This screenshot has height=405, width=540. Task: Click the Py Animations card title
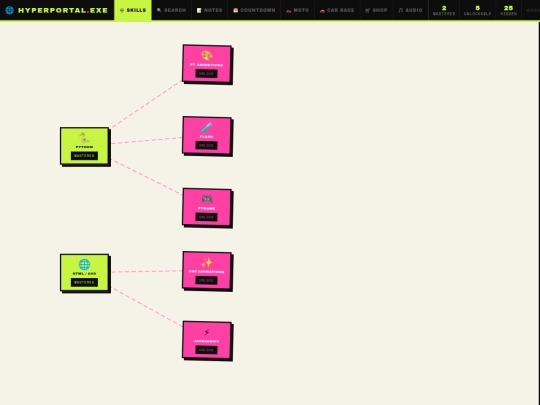[206, 65]
